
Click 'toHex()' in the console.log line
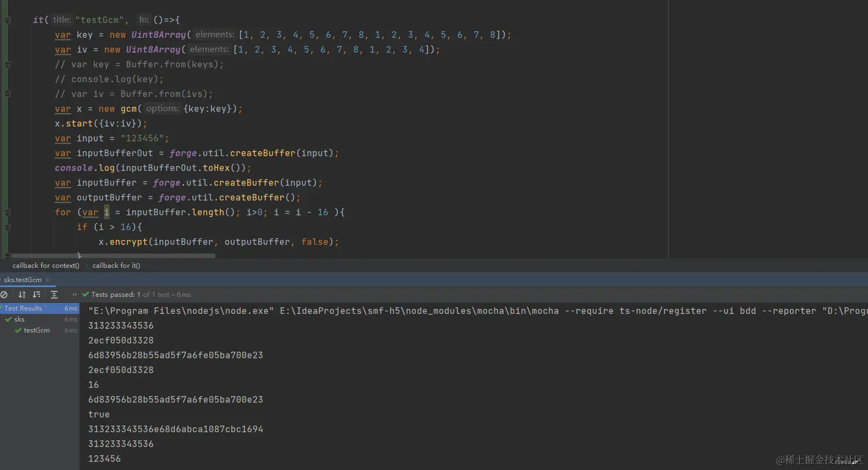click(x=225, y=168)
